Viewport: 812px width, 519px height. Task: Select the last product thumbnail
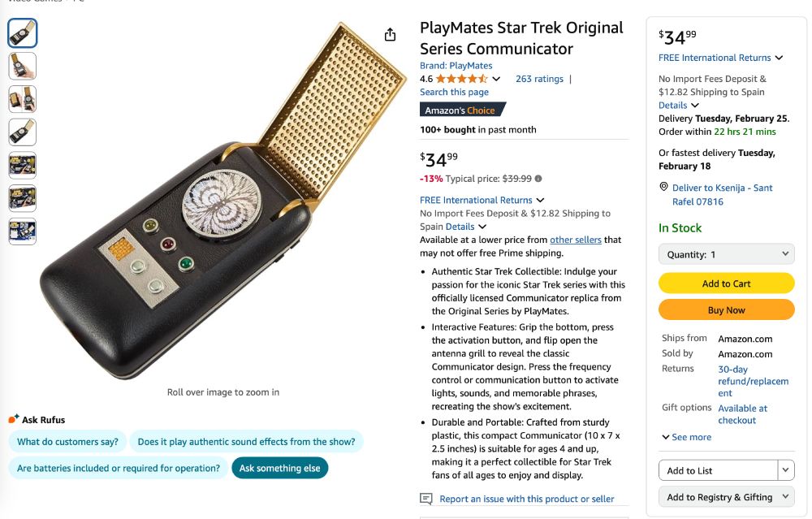click(x=22, y=231)
